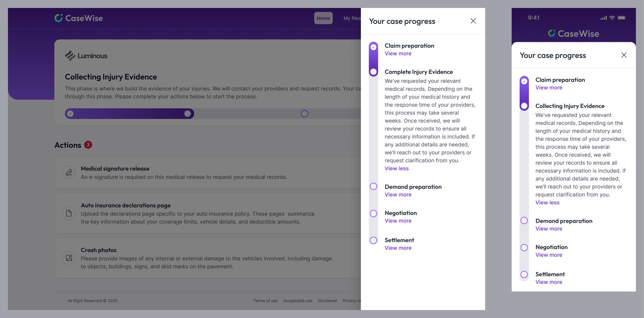This screenshot has width=644, height=318.
Task: Expand Negotiation via View more in mobile sheet
Action: coord(549,255)
